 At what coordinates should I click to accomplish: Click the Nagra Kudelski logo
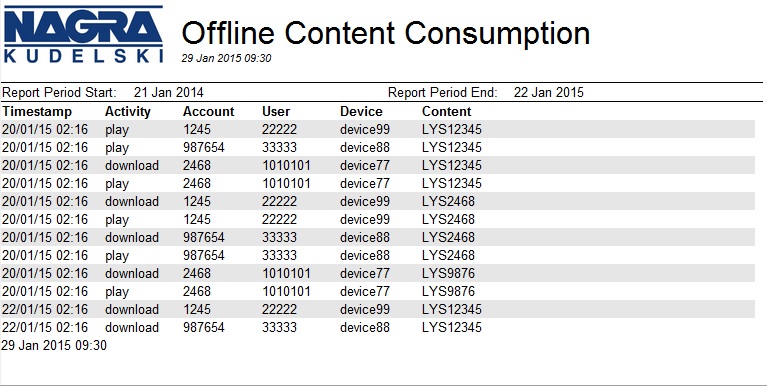coord(83,34)
